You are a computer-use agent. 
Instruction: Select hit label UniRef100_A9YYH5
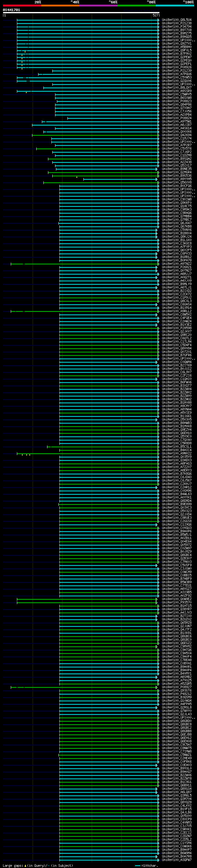pyautogui.click(x=177, y=179)
